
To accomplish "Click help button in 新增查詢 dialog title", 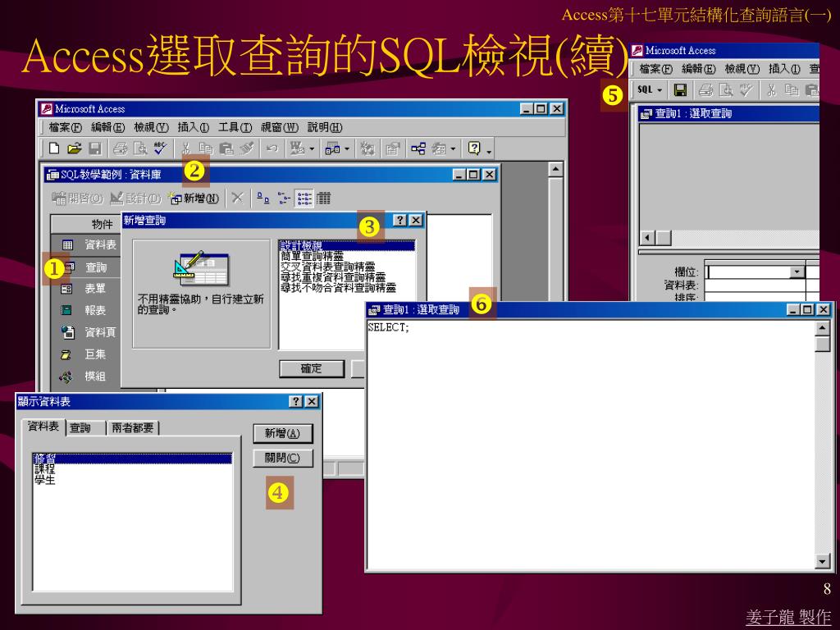I will click(399, 220).
